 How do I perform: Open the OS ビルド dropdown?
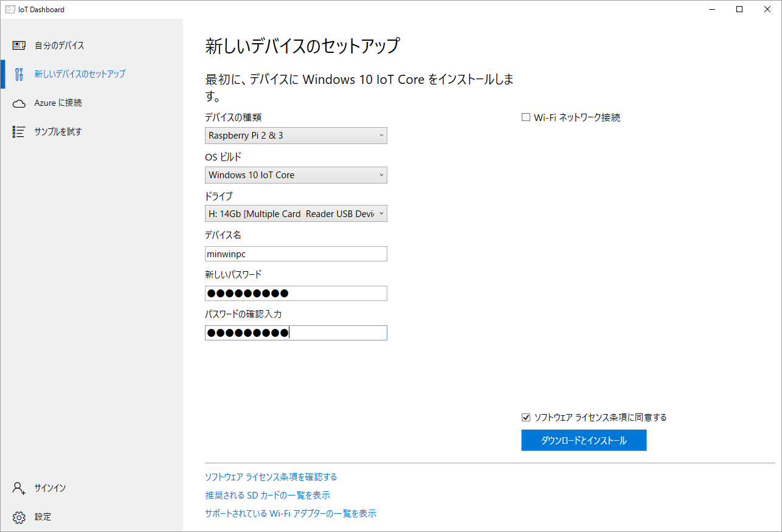click(x=296, y=175)
